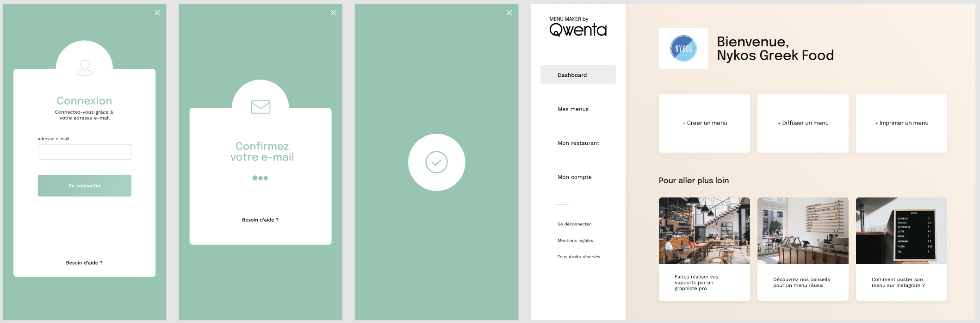Click the Nykos restaurant logo
This screenshot has height=323, width=980.
[683, 49]
